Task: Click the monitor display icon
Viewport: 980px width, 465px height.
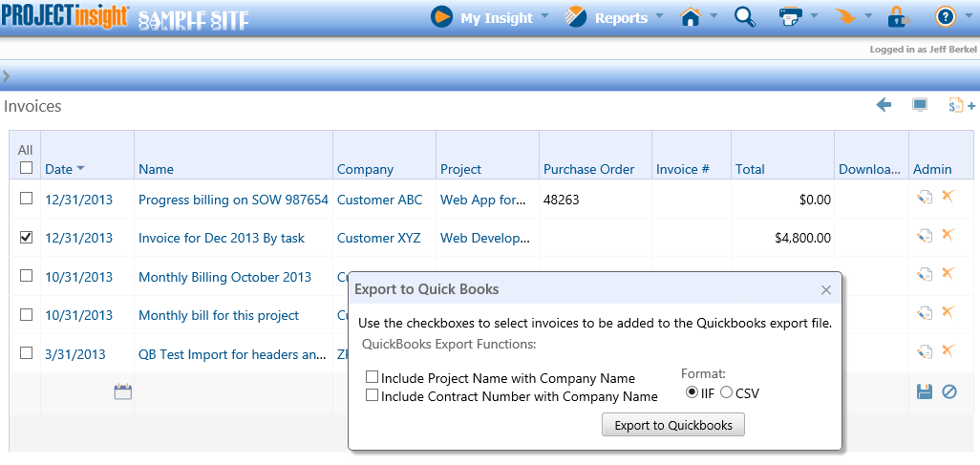Action: tap(920, 105)
